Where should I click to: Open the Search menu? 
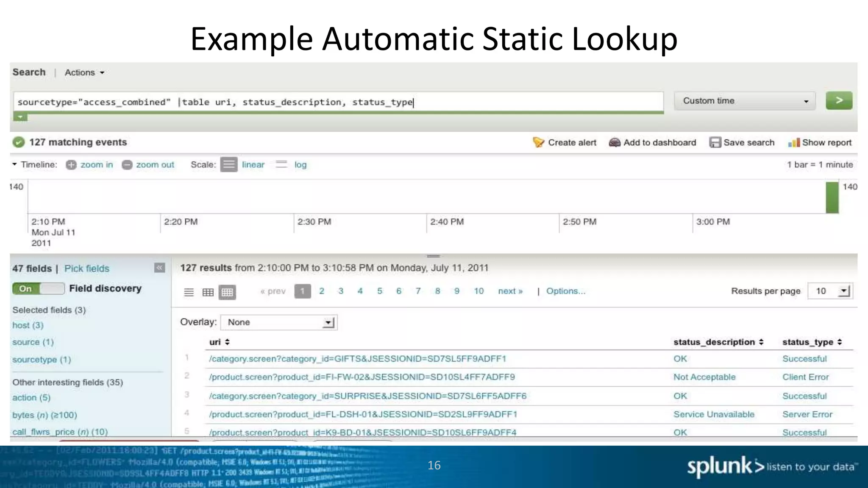[x=29, y=72]
